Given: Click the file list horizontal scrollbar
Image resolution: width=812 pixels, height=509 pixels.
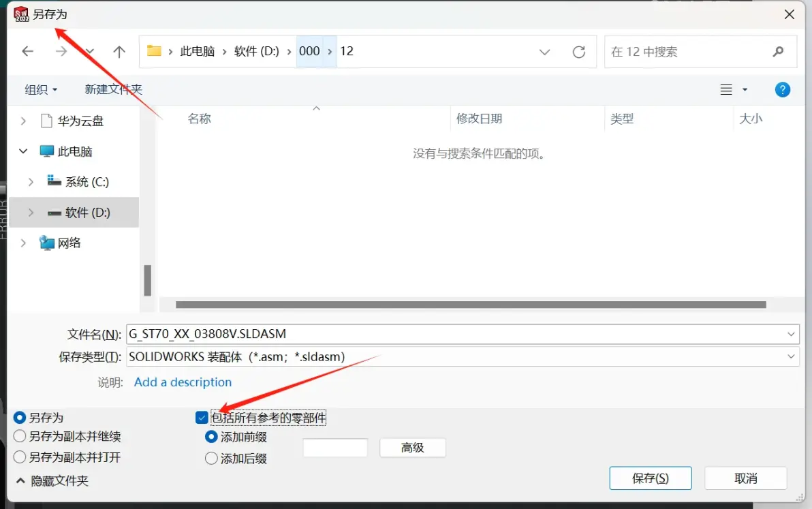Looking at the screenshot, I should (x=471, y=305).
